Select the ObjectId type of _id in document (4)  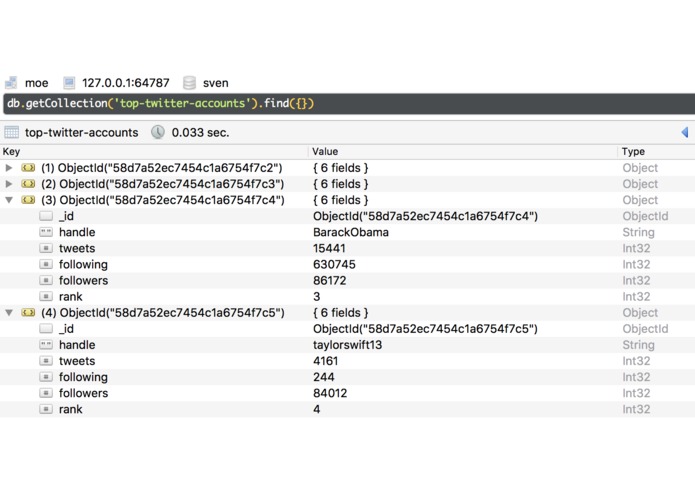pos(645,329)
